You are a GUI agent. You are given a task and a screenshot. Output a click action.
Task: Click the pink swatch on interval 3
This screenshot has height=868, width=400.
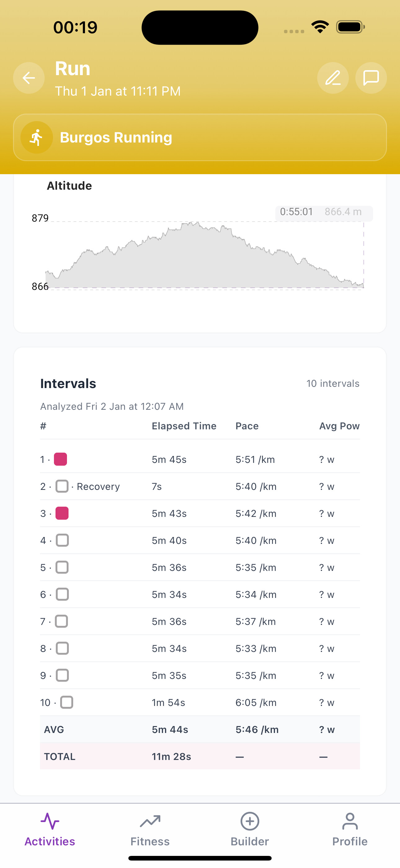[x=62, y=513]
